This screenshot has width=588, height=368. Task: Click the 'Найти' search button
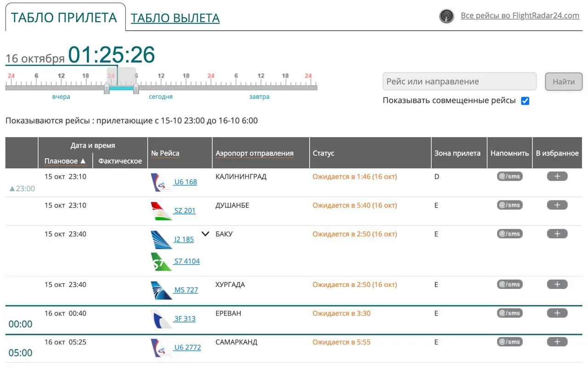[564, 82]
